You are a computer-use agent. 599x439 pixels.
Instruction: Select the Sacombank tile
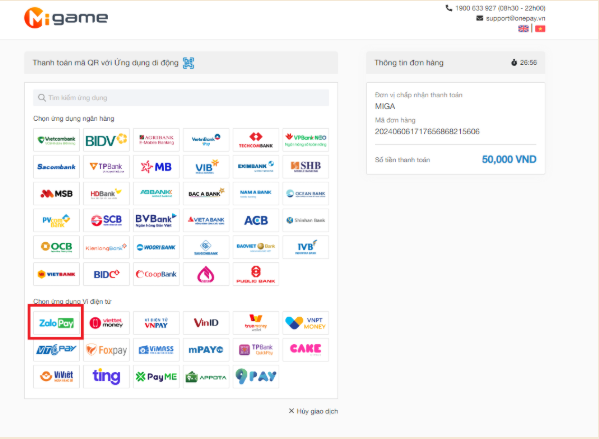56,167
